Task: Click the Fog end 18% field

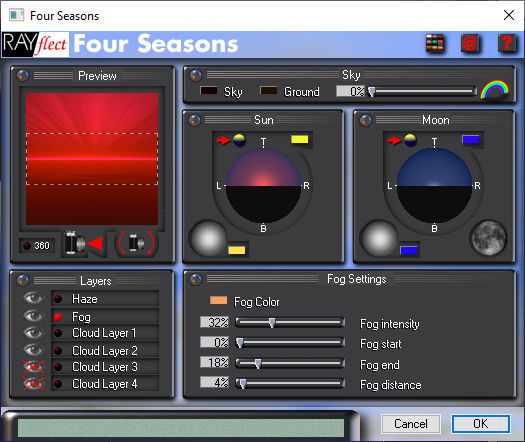Action: [x=215, y=362]
